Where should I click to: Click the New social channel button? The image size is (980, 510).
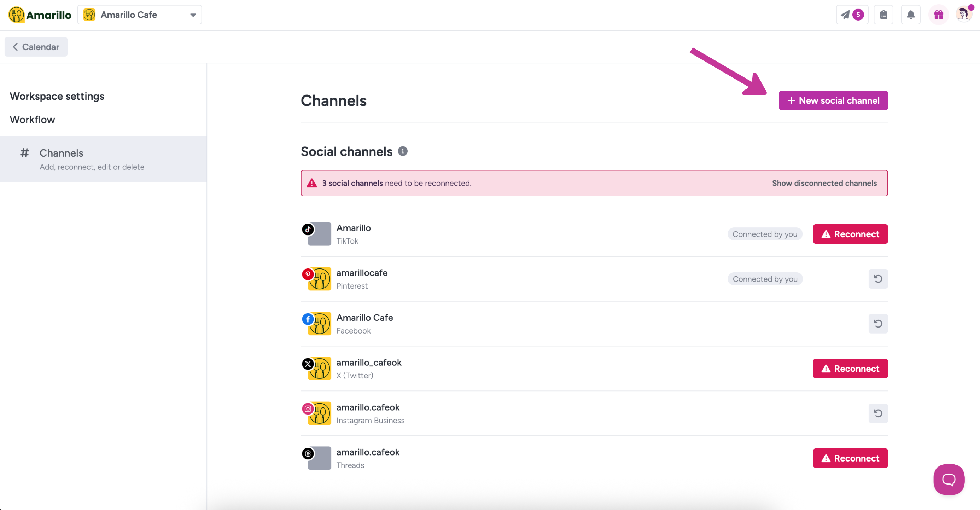coord(833,100)
